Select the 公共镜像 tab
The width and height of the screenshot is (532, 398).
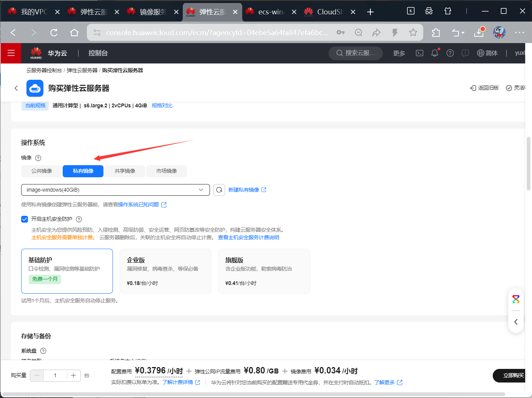(x=42, y=171)
